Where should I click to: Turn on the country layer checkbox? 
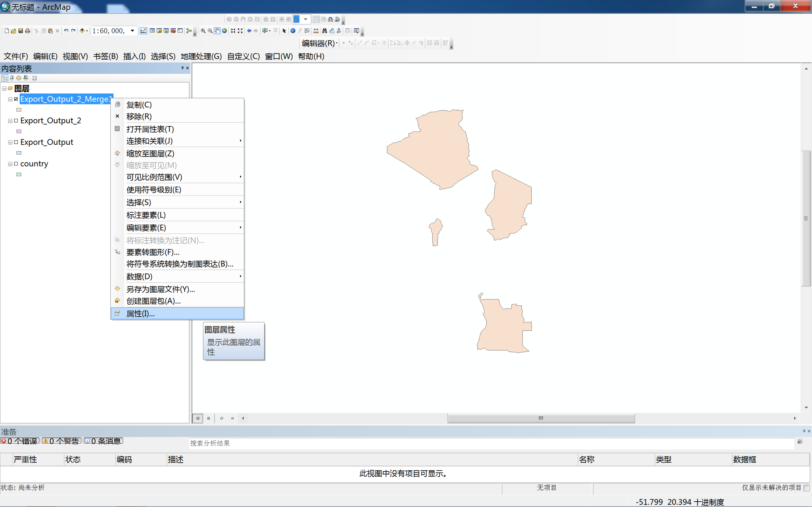[x=16, y=164]
